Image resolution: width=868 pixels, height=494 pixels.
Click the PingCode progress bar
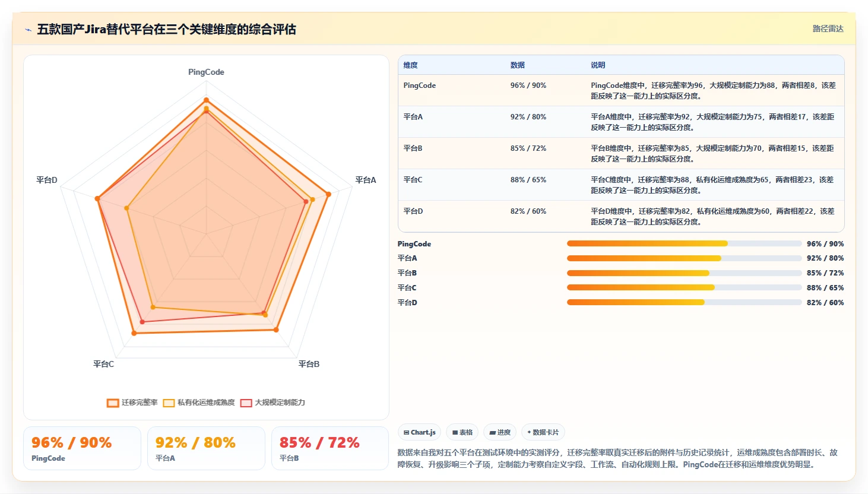684,243
